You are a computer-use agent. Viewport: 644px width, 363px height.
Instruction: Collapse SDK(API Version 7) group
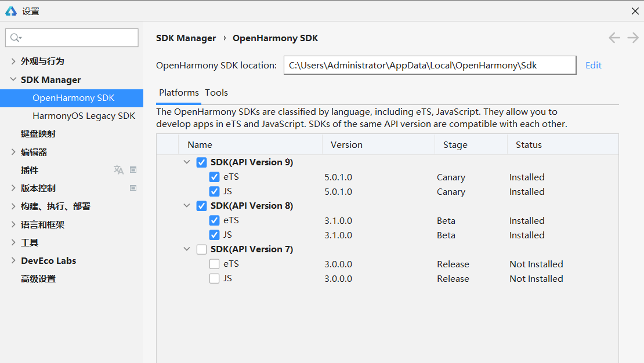[x=187, y=249]
